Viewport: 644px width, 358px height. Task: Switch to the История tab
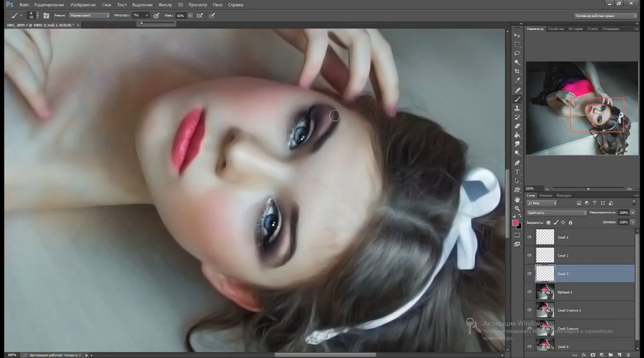tap(576, 29)
